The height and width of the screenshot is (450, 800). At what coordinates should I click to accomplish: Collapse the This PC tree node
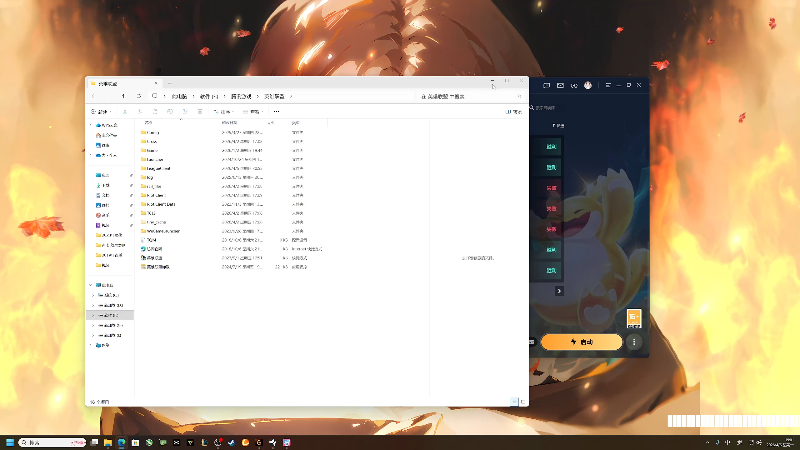pyautogui.click(x=91, y=285)
